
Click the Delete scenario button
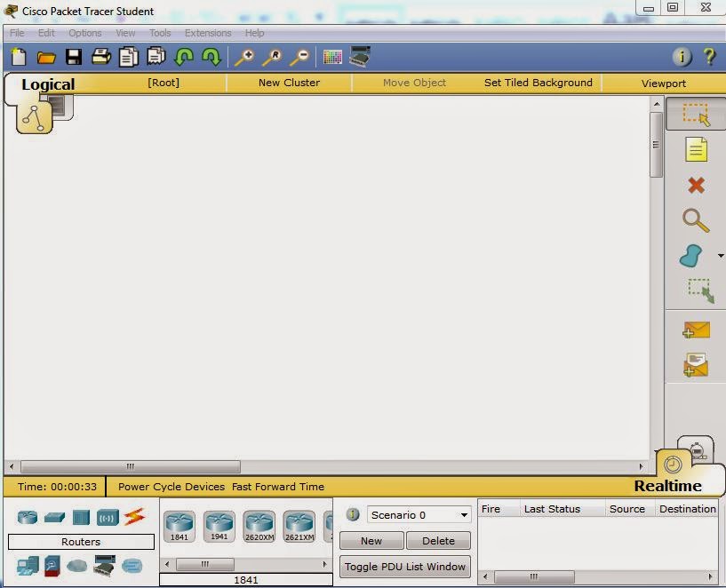click(438, 541)
